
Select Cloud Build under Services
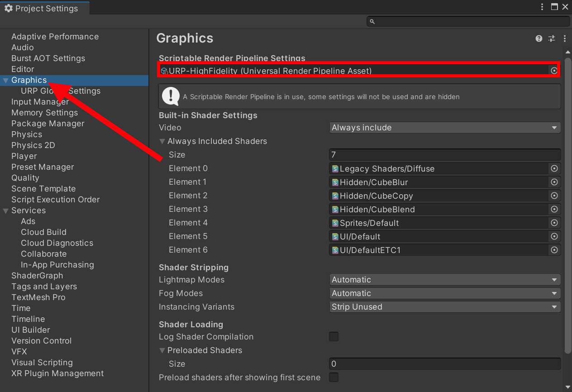(43, 232)
